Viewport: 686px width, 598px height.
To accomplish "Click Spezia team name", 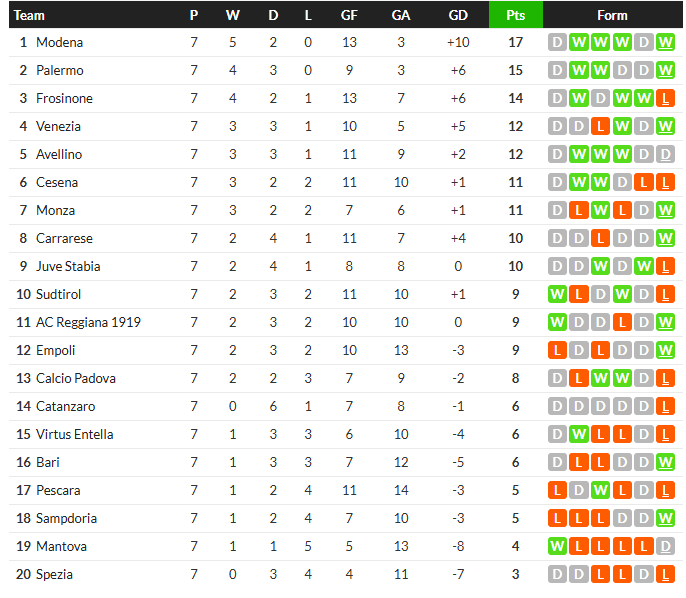I will pyautogui.click(x=54, y=575).
